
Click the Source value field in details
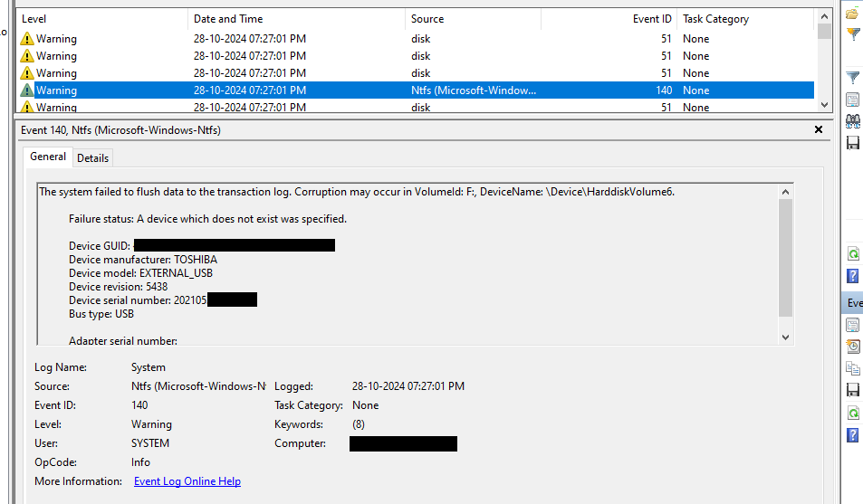198,386
